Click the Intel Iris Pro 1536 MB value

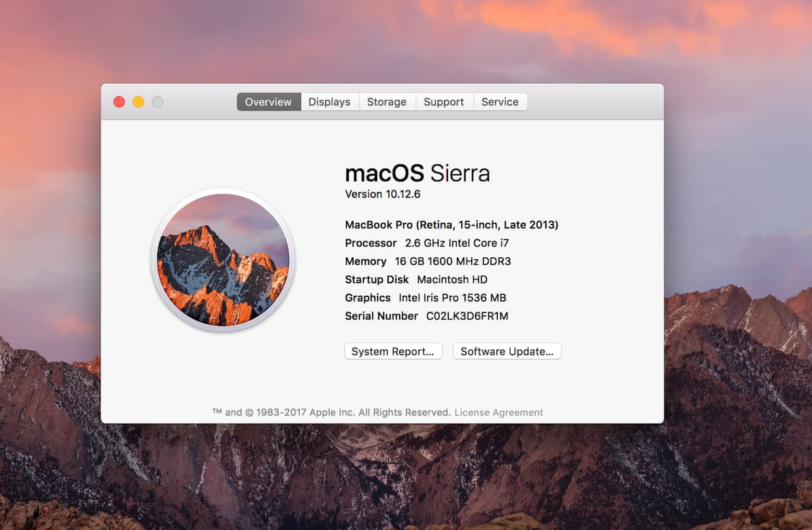(453, 298)
